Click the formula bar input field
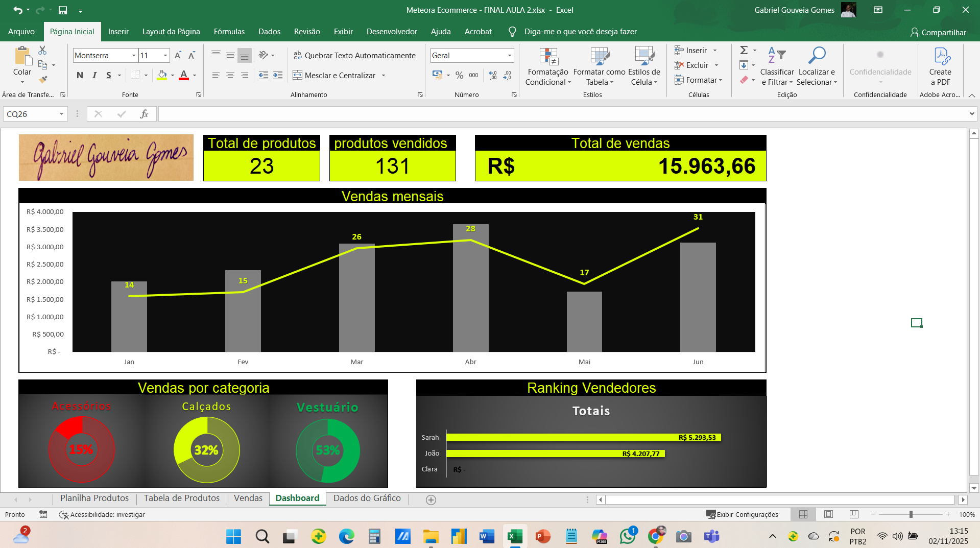Screen dimensions: 980x548 563,114
